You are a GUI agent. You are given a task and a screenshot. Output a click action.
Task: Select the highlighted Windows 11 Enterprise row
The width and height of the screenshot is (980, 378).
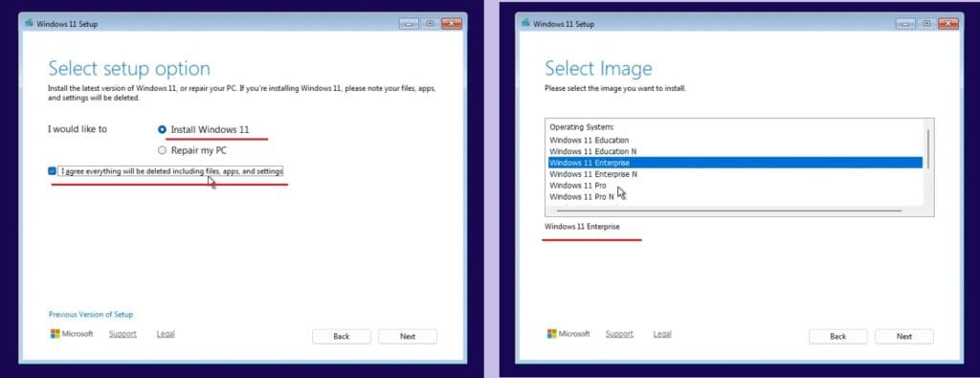(x=735, y=163)
